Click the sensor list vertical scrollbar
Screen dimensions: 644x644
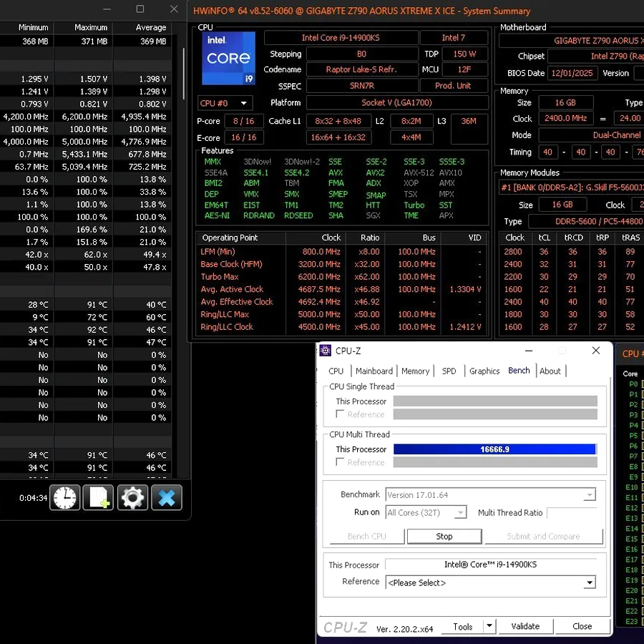coord(184,73)
